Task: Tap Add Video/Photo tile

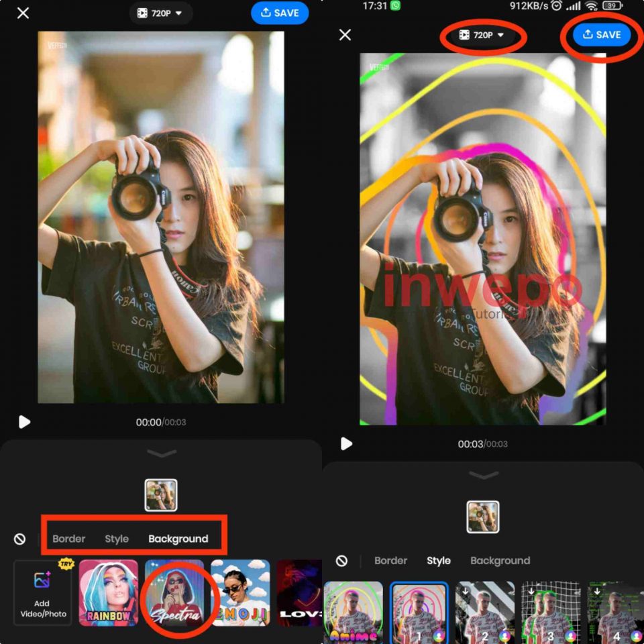Action: tap(42, 592)
